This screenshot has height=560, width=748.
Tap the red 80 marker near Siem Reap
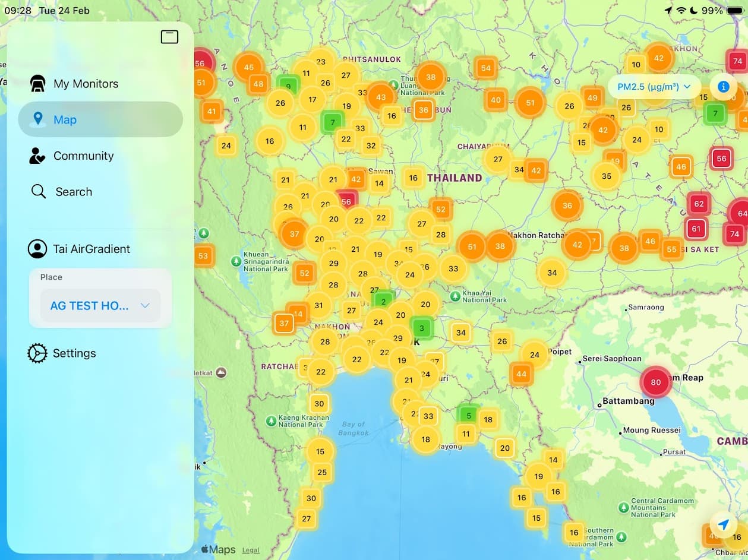pos(655,382)
